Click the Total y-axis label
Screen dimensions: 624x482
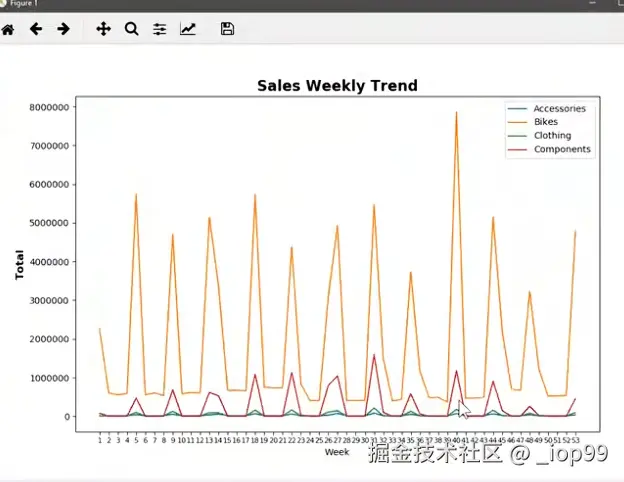tap(20, 265)
